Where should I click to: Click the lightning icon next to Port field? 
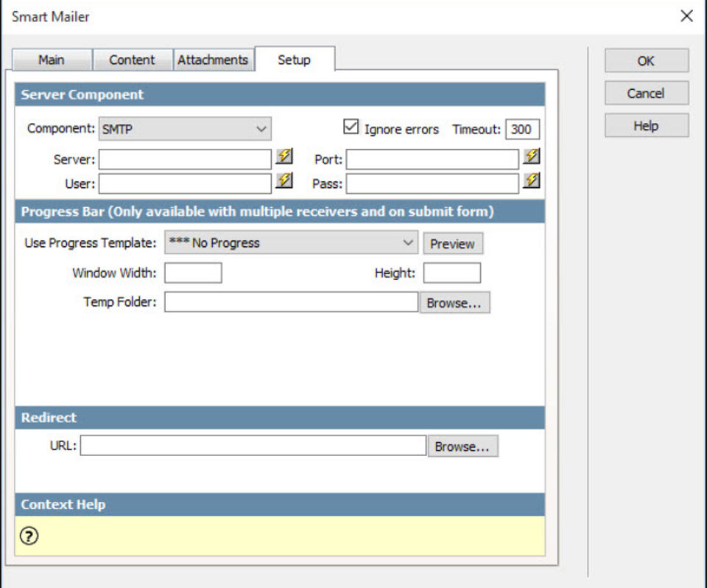[x=532, y=157]
